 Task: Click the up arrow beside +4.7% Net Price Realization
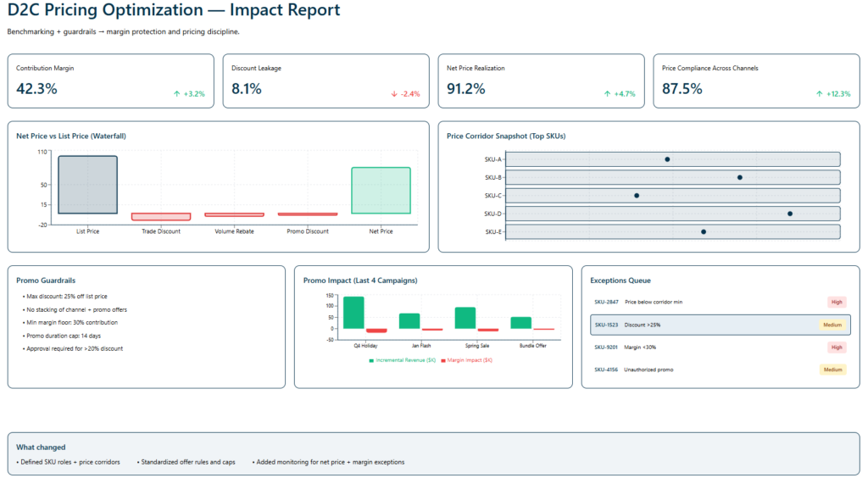(x=607, y=94)
